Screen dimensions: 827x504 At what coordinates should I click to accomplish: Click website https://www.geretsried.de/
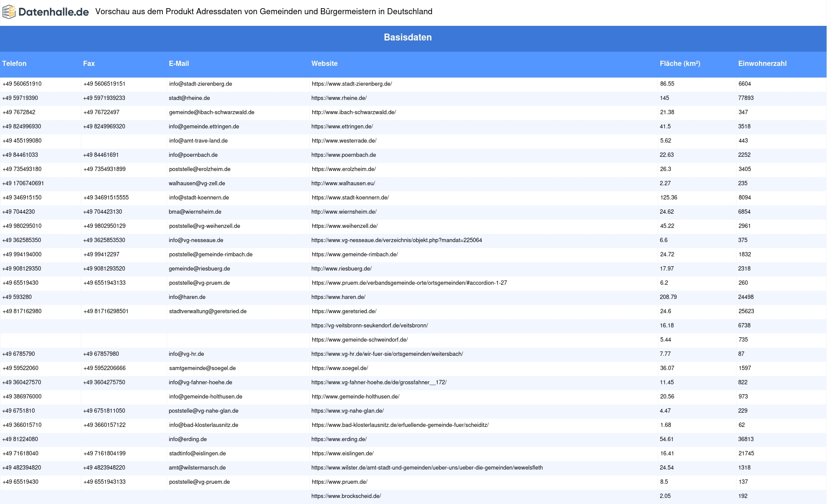(x=344, y=311)
